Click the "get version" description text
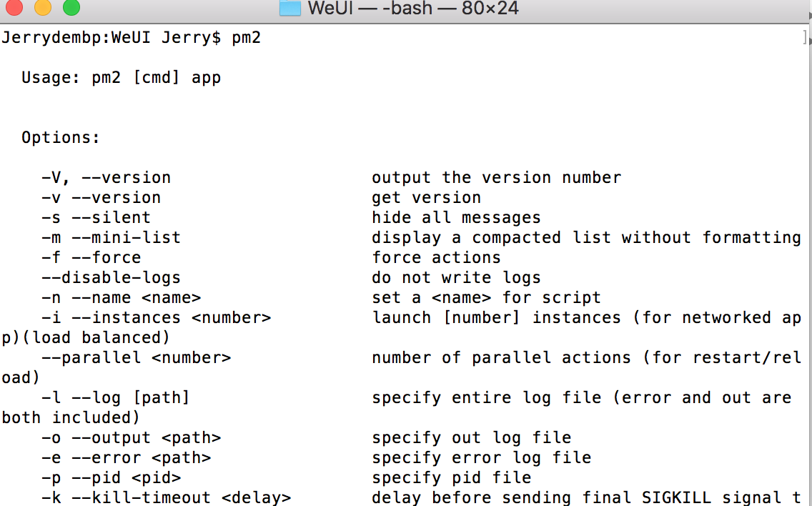Image resolution: width=812 pixels, height=506 pixels. coord(426,198)
